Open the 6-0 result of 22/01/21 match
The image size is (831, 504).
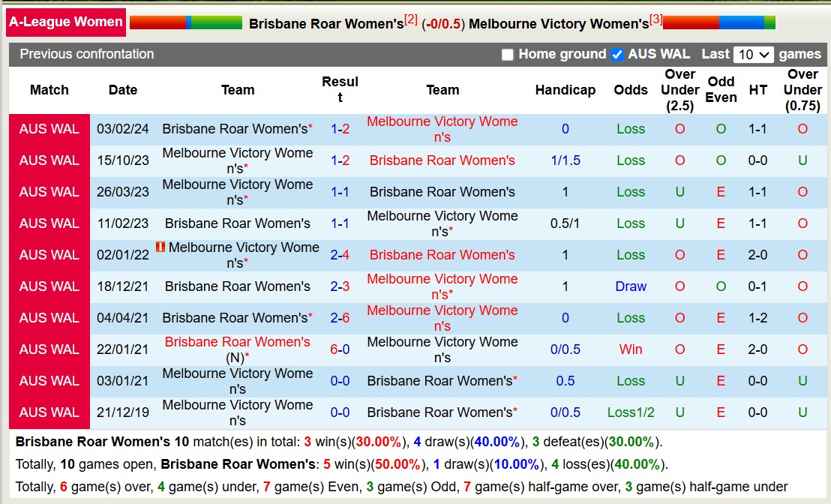coord(340,349)
